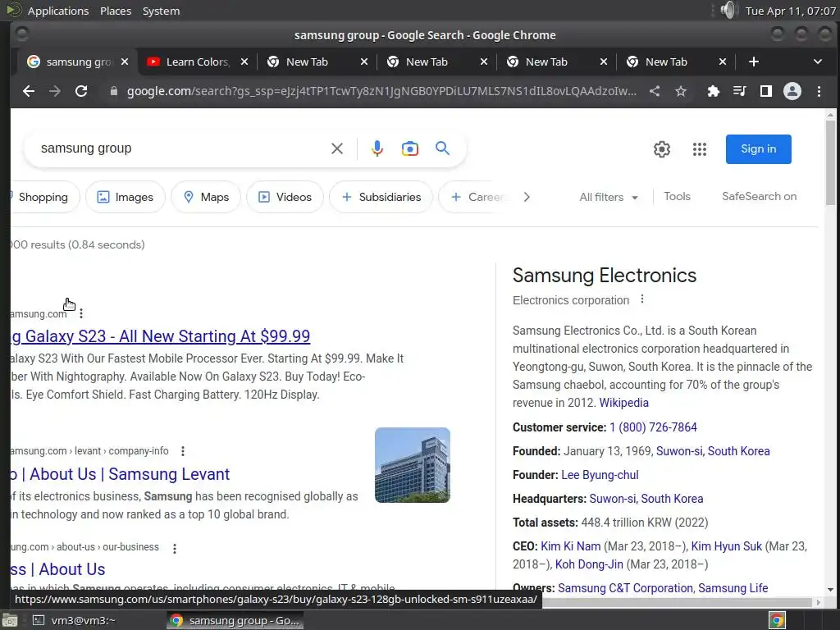Screen dimensions: 840x630
Task: Switch to the samsung group tab
Action: tap(78, 62)
